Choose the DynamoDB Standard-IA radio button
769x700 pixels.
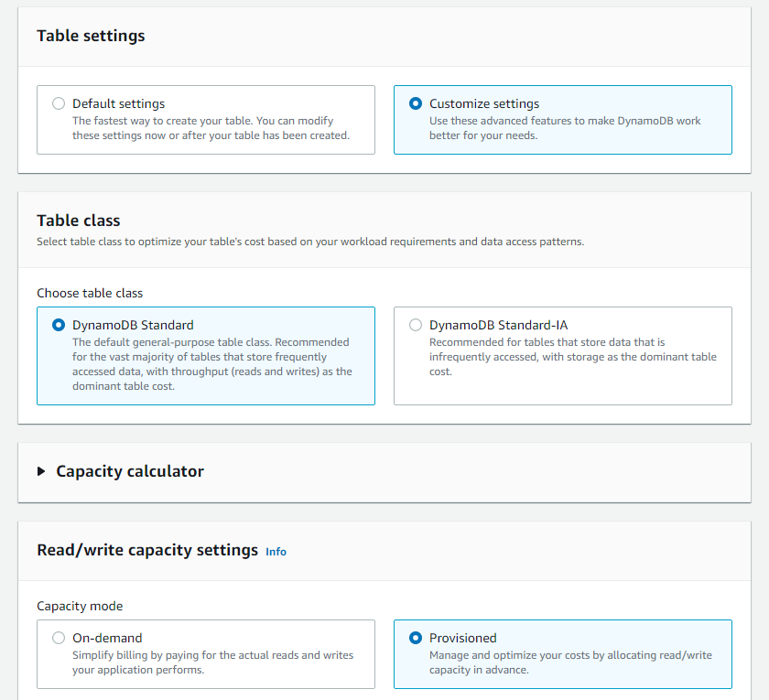pyautogui.click(x=416, y=325)
